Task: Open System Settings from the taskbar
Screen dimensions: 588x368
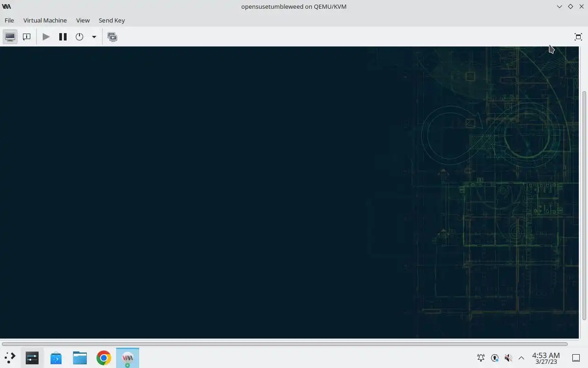Action: coord(32,357)
